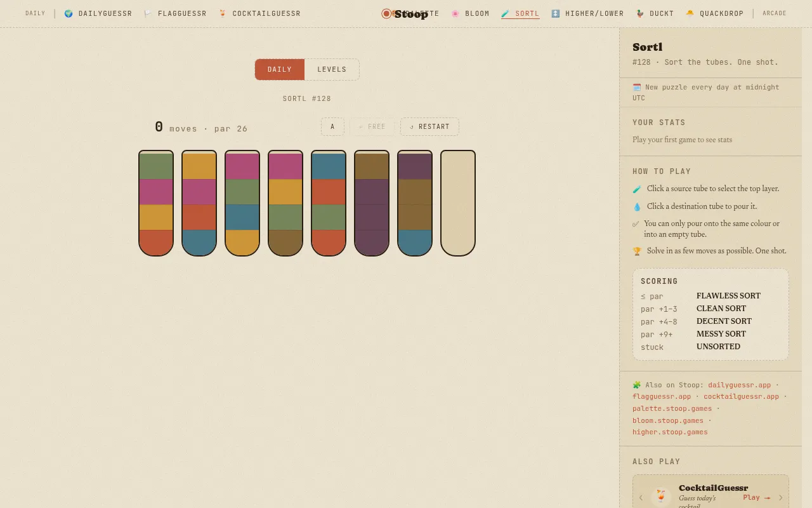Viewport: 812px width, 508px height.
Task: Go to the Bloom game in the navigation
Action: (x=470, y=13)
